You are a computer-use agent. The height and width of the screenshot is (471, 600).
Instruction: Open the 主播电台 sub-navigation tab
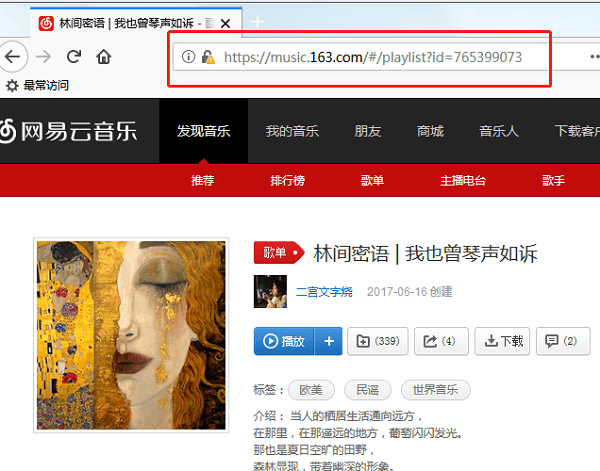point(463,180)
